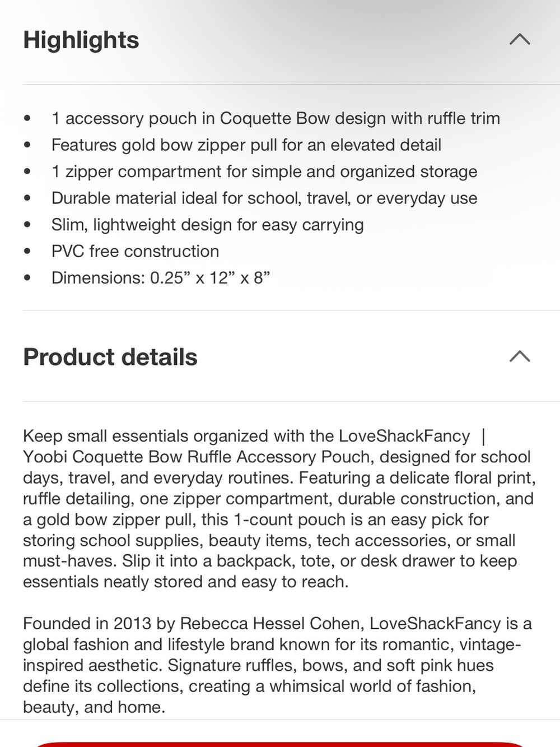
Task: Select the Dimensions 0.25" x 12" x 8" line
Action: click(161, 277)
